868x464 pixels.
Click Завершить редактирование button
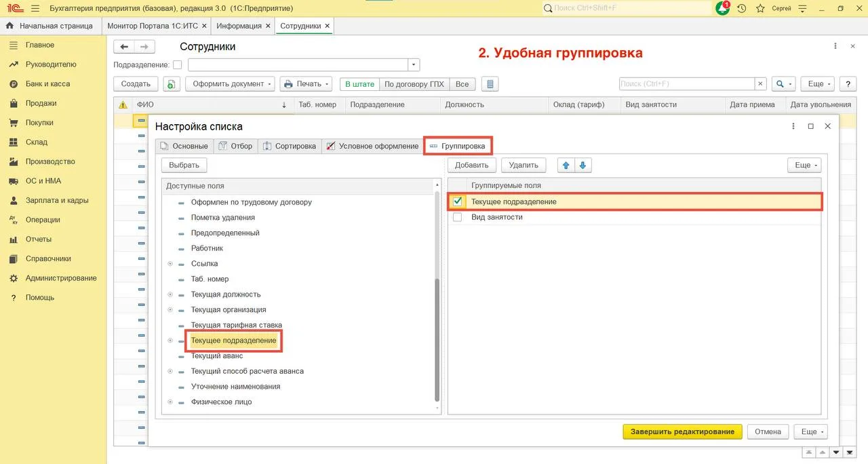[682, 431]
